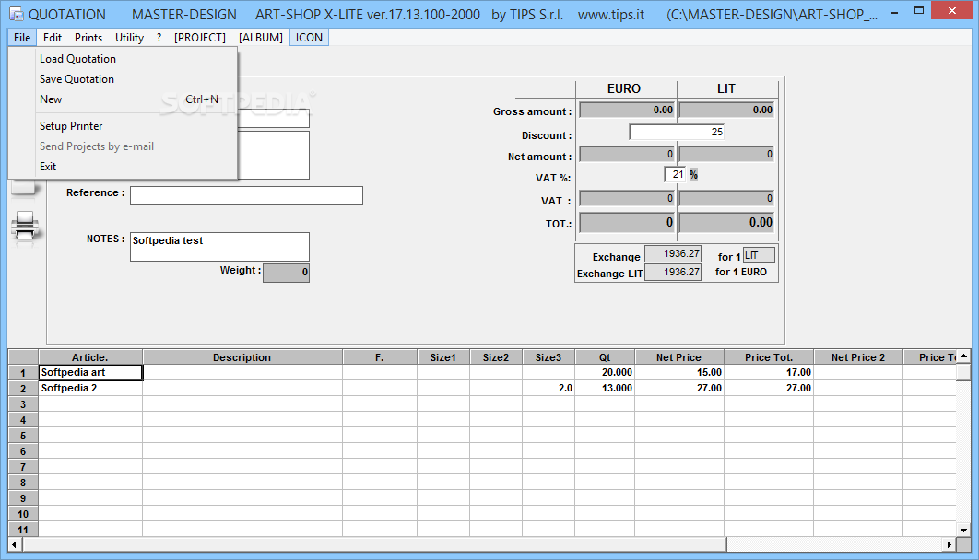Viewport: 979px width, 560px height.
Task: Click the horizontal scroll right arrow
Action: point(949,544)
